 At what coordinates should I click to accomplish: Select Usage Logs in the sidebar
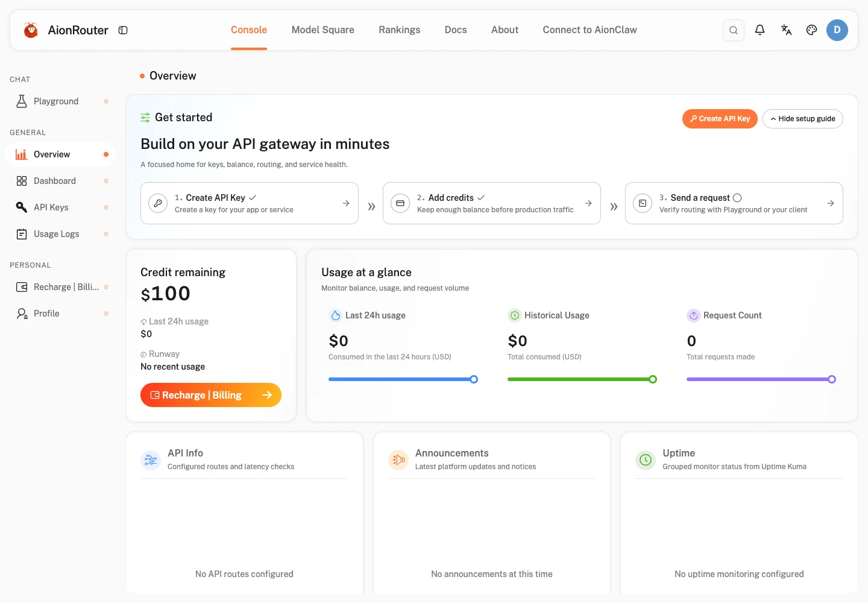[x=60, y=234]
